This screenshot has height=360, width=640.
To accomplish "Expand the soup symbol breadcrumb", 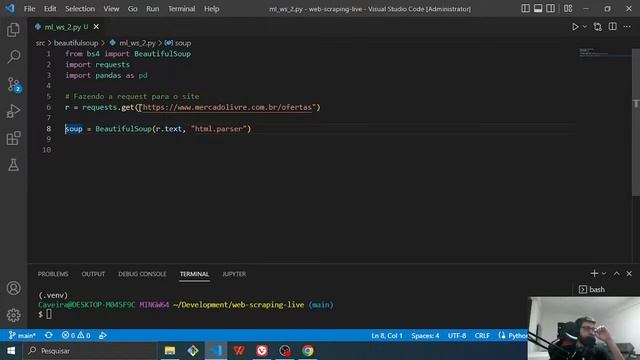I will pos(178,43).
